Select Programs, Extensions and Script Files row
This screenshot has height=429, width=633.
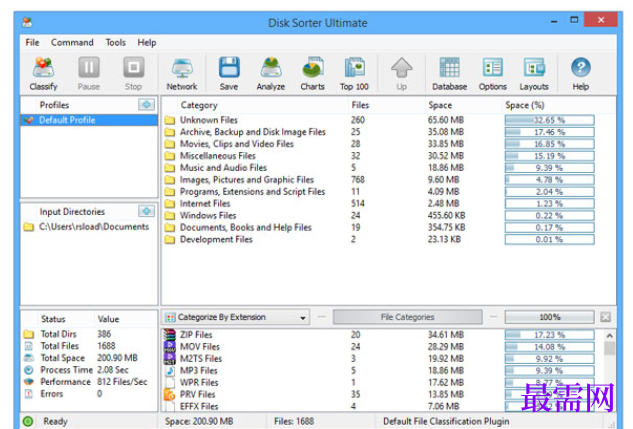click(379, 192)
